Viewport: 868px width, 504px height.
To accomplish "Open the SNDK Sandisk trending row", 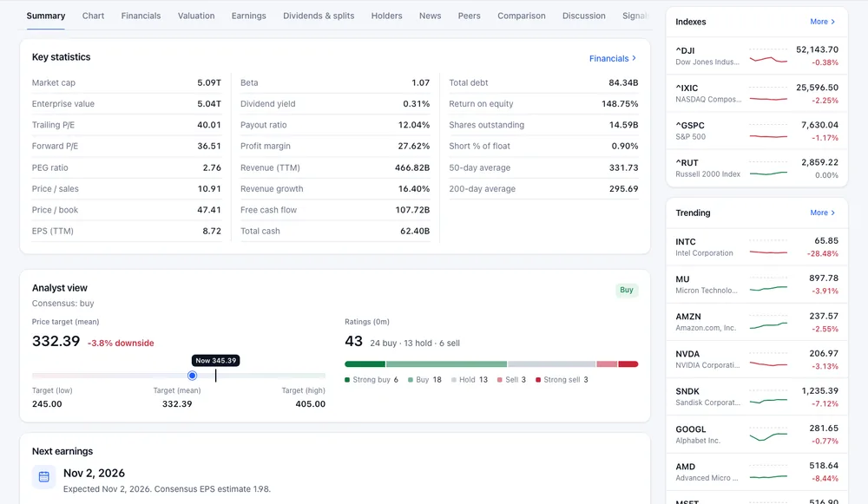I will pyautogui.click(x=757, y=396).
